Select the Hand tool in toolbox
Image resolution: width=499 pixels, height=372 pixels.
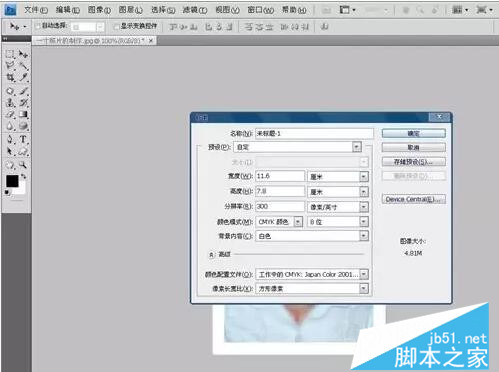click(x=10, y=165)
